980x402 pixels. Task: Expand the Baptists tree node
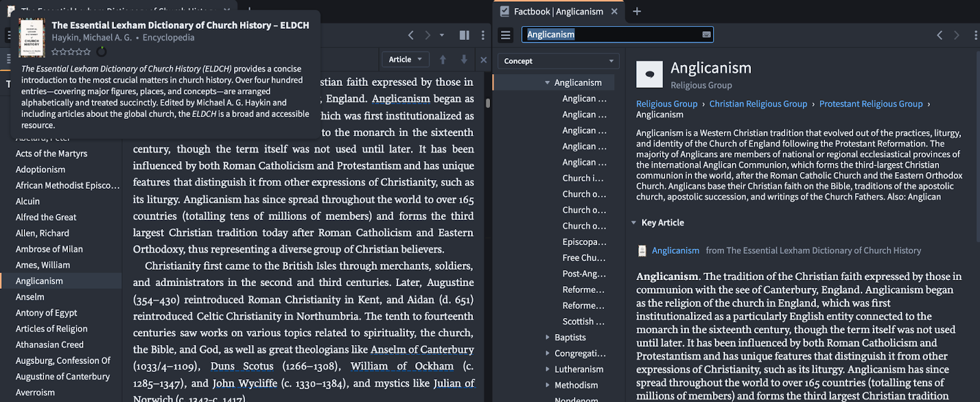coord(548,337)
